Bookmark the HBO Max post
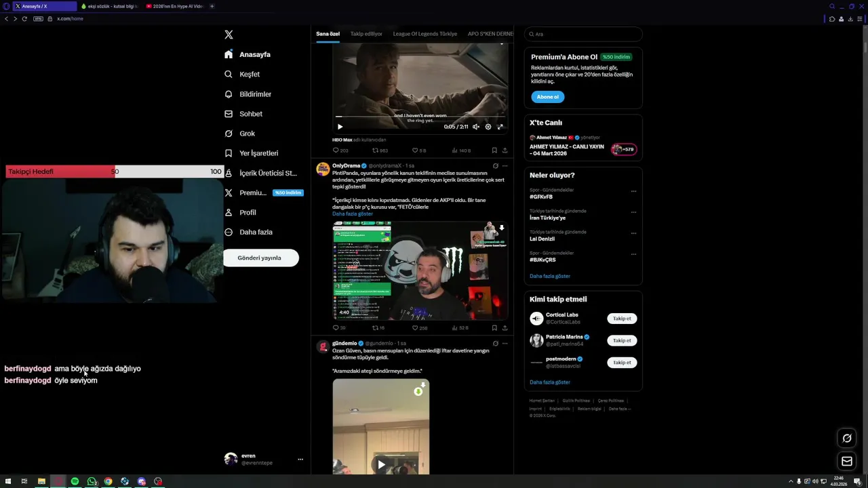 [494, 150]
